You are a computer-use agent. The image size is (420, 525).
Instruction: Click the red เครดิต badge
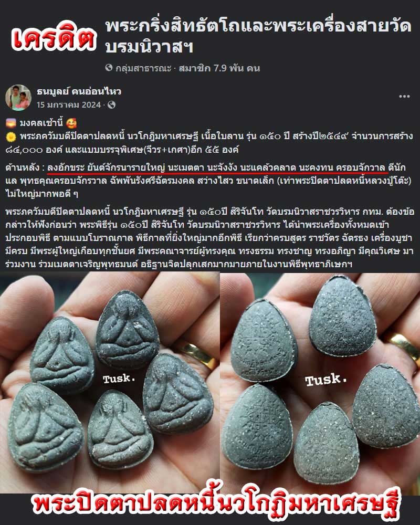tap(54, 37)
